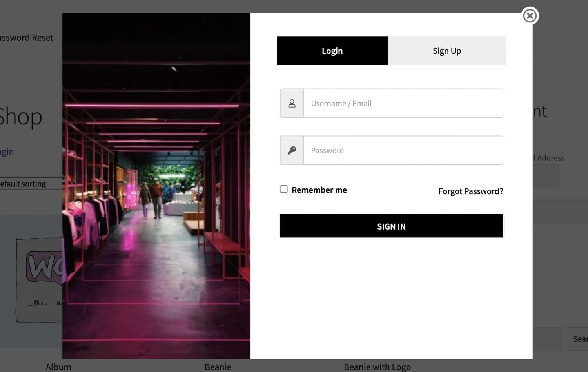The width and height of the screenshot is (588, 372).
Task: Focus the Password input field
Action: click(403, 150)
